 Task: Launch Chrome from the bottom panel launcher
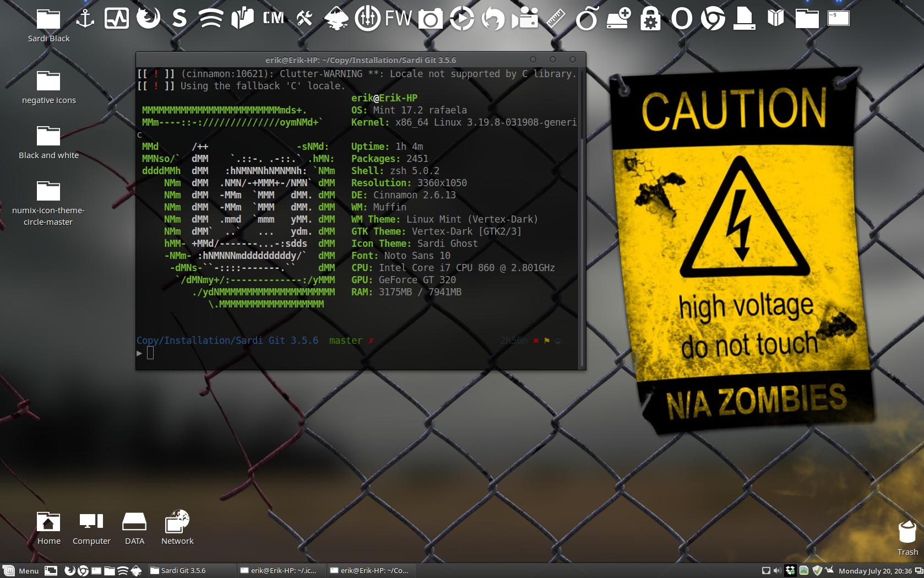83,571
